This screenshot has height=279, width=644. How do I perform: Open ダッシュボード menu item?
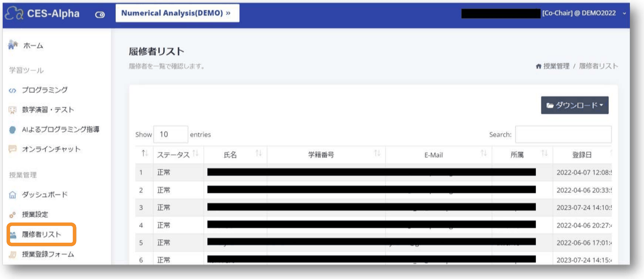[x=45, y=195]
